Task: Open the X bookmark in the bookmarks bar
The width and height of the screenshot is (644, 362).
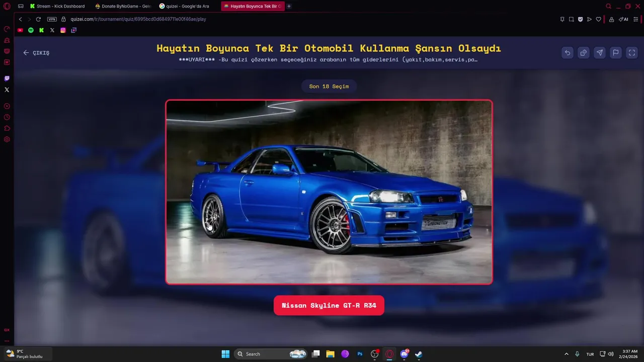Action: pos(52,30)
